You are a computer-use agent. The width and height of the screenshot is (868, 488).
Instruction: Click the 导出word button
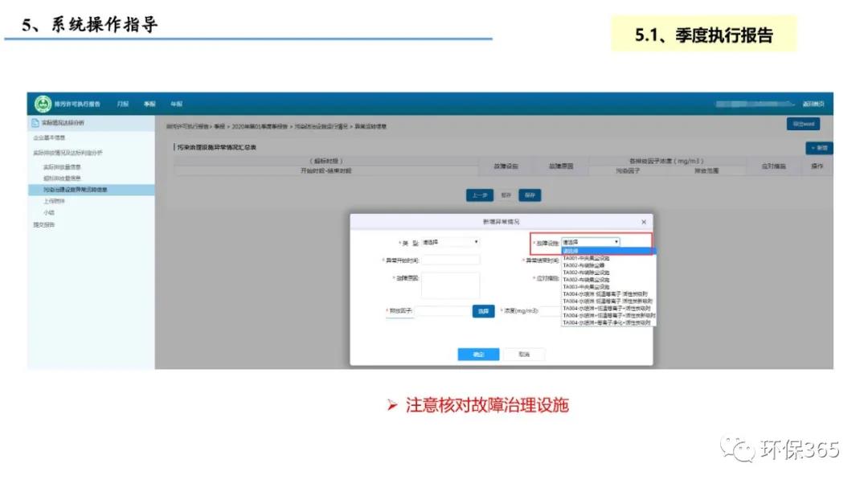pyautogui.click(x=803, y=125)
